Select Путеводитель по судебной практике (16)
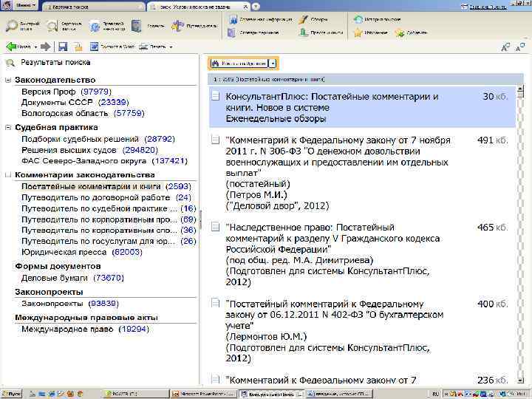532x399 pixels. (x=109, y=208)
